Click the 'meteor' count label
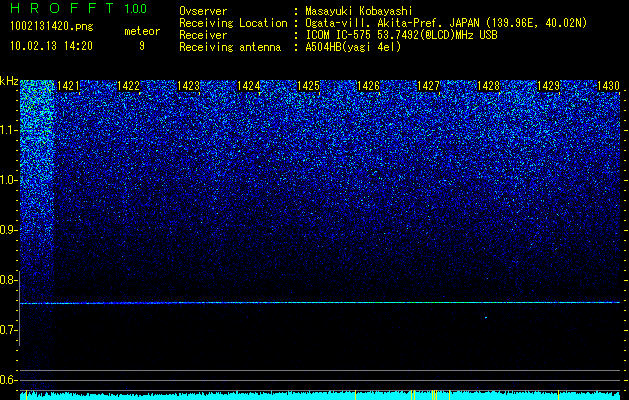Viewport: 629px width, 400px height. pos(142,31)
